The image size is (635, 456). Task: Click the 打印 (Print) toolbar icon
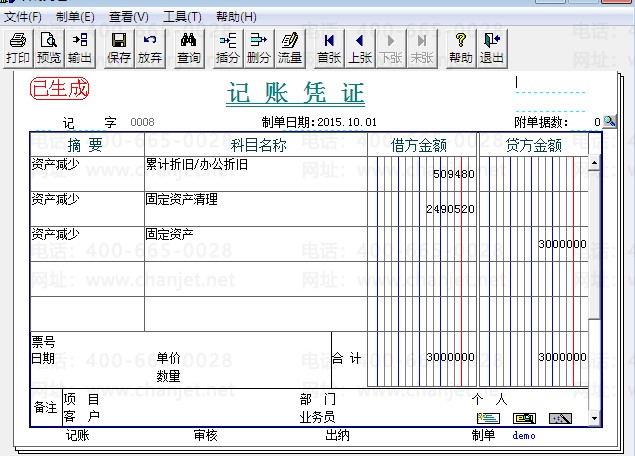17,47
